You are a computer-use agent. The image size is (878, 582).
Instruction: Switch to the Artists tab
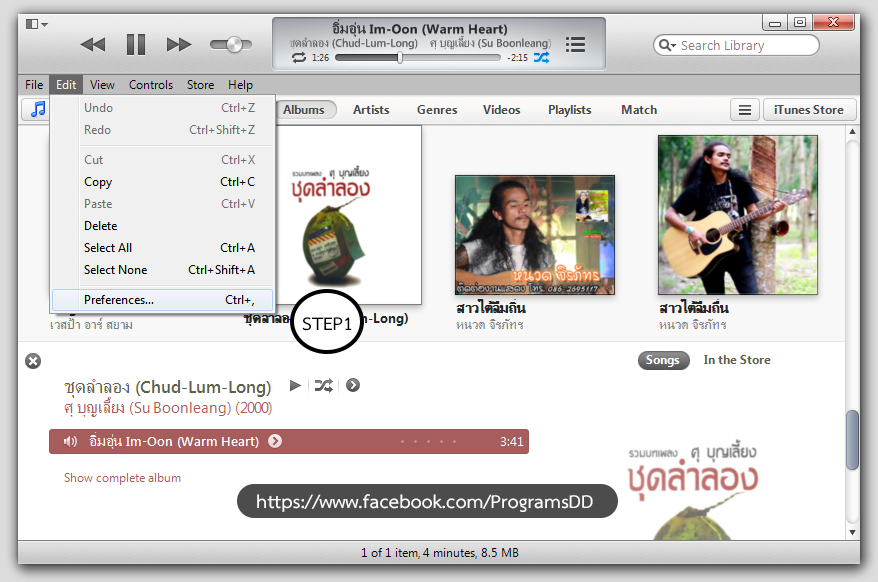371,110
